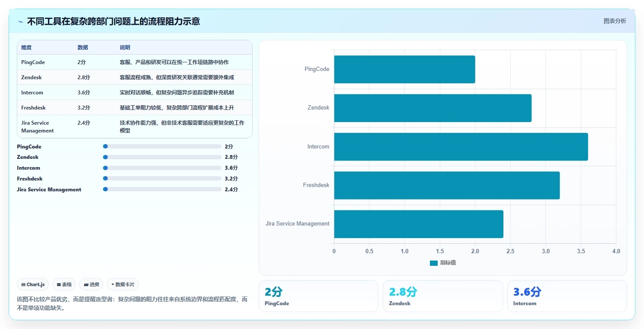Click the Zendesk bar in the chart
The width and height of the screenshot is (644, 329).
(433, 108)
